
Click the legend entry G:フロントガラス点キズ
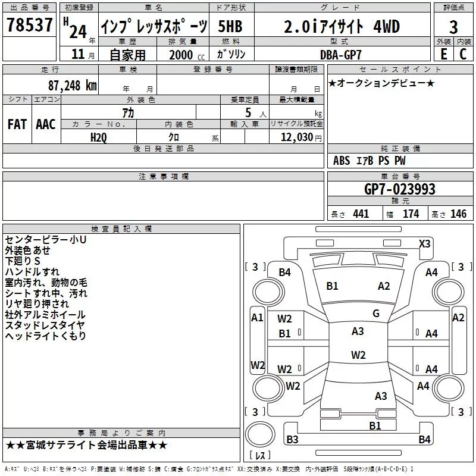[x=210, y=469]
